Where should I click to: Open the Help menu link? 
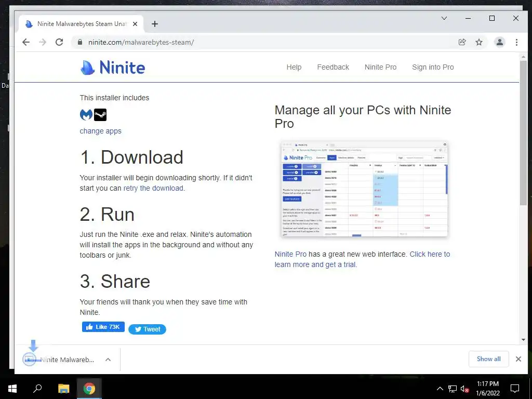294,67
